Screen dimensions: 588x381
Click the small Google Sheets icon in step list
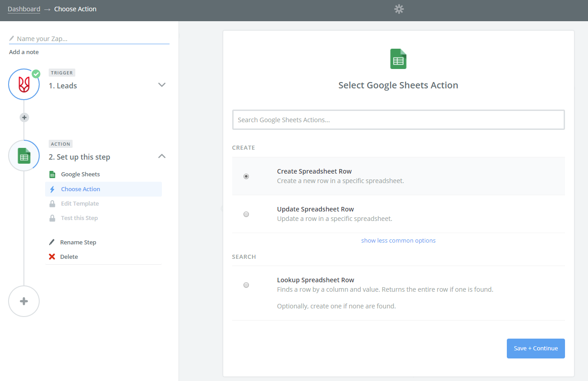coord(52,174)
